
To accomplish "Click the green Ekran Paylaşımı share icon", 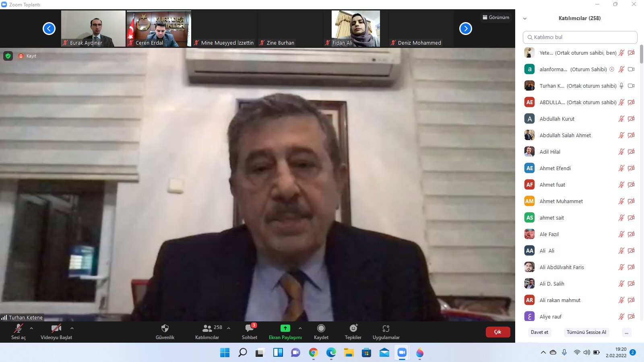I will coord(285,329).
